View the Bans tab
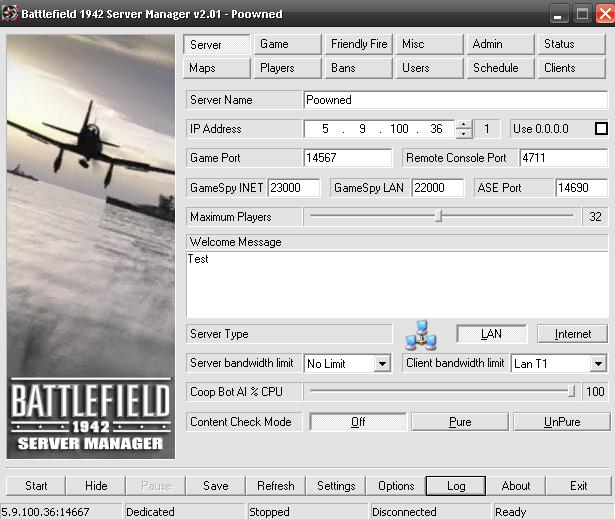Image resolution: width=615 pixels, height=519 pixels. [359, 68]
